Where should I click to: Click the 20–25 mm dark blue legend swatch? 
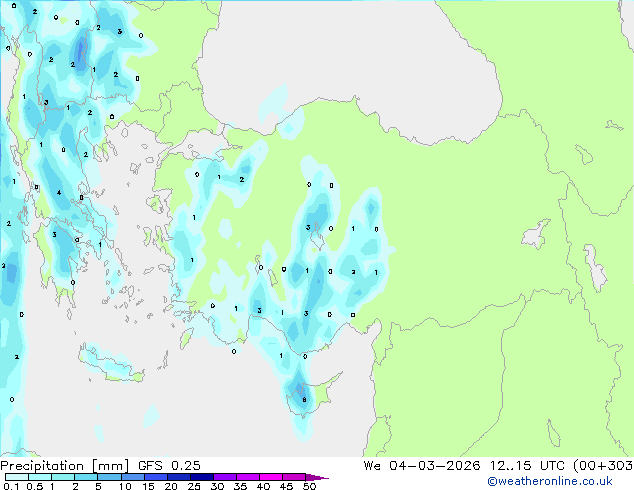pyautogui.click(x=178, y=477)
